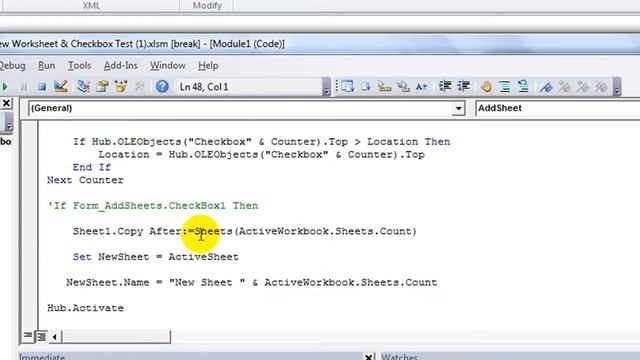The height and width of the screenshot is (360, 640).
Task: Click the Indent icon
Action: pyautogui.click(x=445, y=87)
